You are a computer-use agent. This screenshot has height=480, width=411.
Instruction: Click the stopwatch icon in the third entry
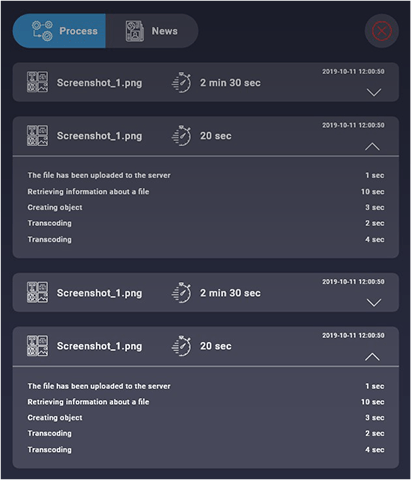[182, 292]
